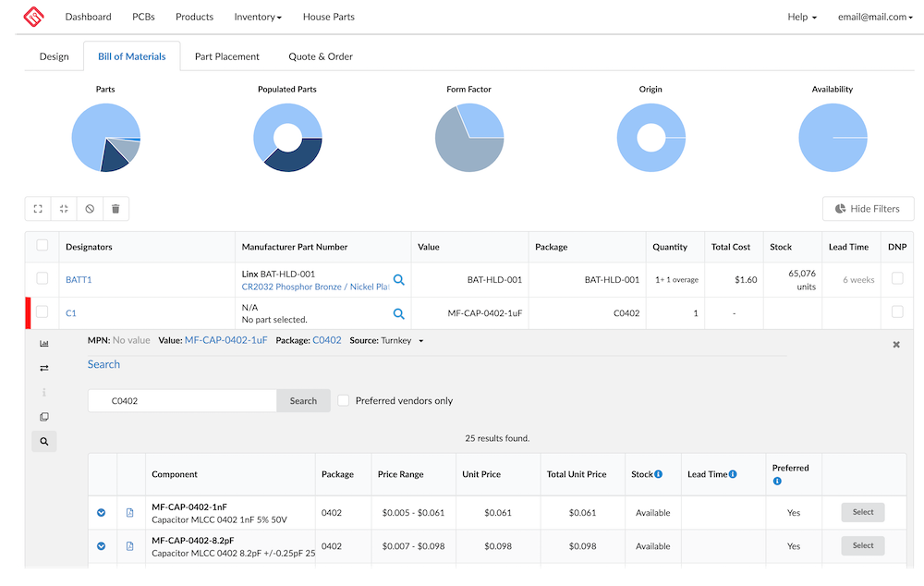Open datasheet icon for MF-CAP-0402-1nF
This screenshot has width=924, height=586.
[129, 512]
